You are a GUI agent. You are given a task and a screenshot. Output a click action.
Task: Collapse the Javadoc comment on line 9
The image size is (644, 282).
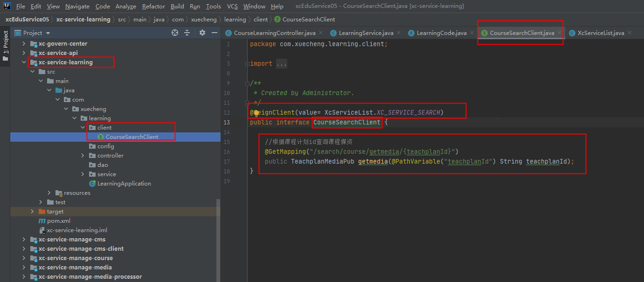click(x=247, y=83)
